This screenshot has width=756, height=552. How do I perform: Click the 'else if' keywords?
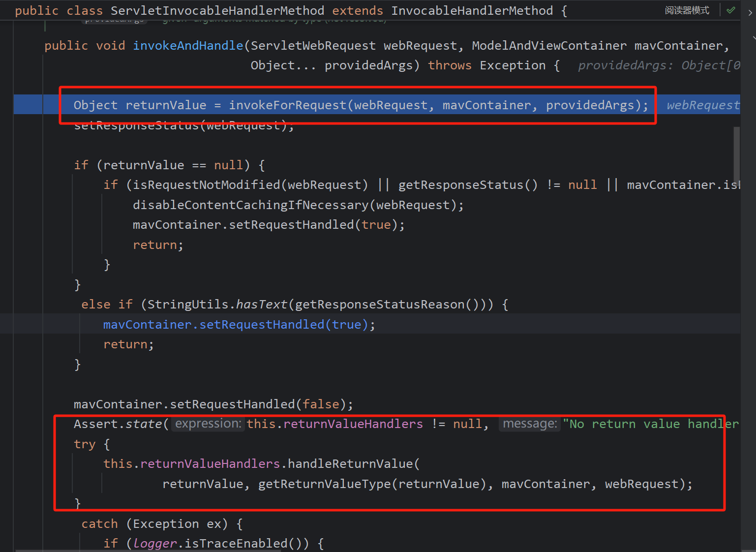click(x=107, y=305)
